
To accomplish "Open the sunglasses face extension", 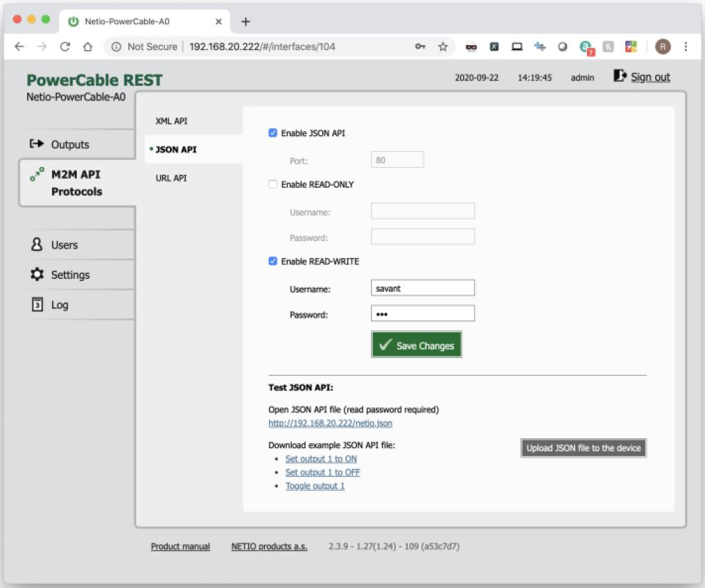I will point(471,46).
